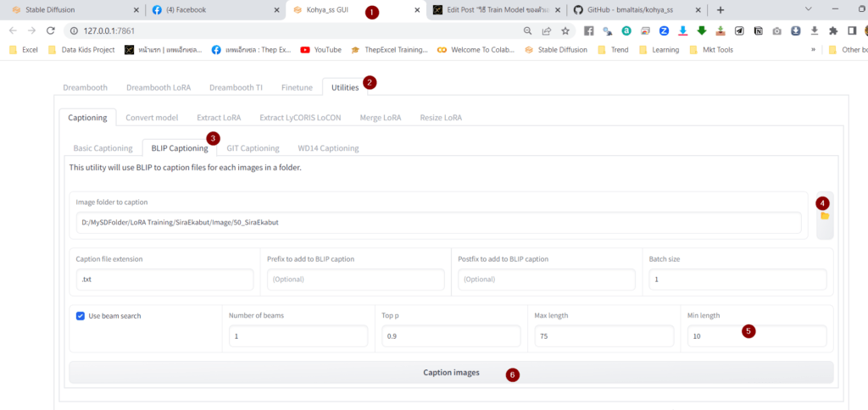Select the WD14 Captioning tab
Screen dimensions: 868x410
[328, 148]
